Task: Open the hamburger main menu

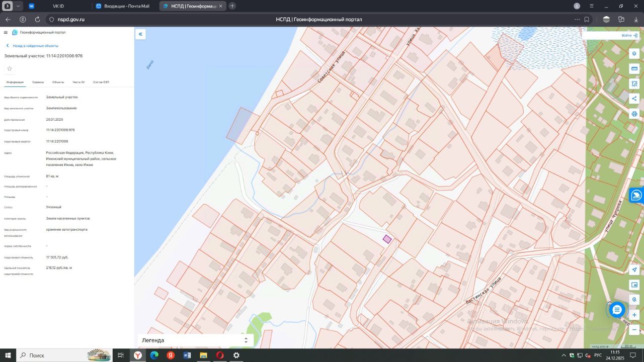Action: point(6,33)
